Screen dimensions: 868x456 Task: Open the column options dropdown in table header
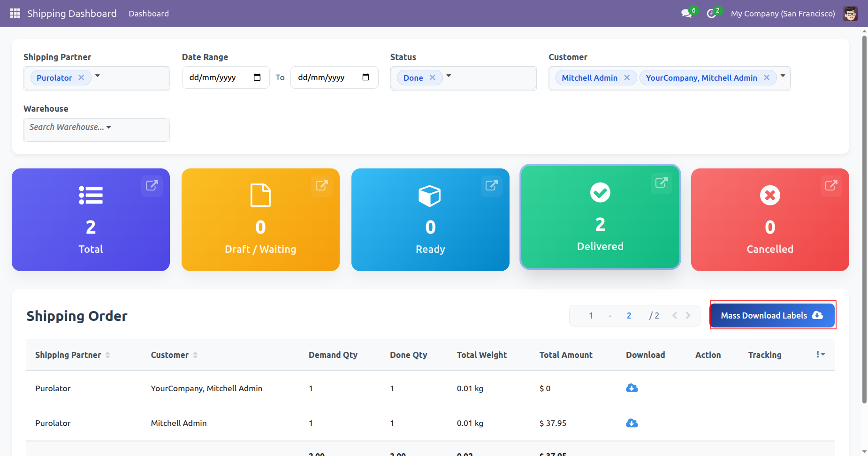tap(820, 355)
